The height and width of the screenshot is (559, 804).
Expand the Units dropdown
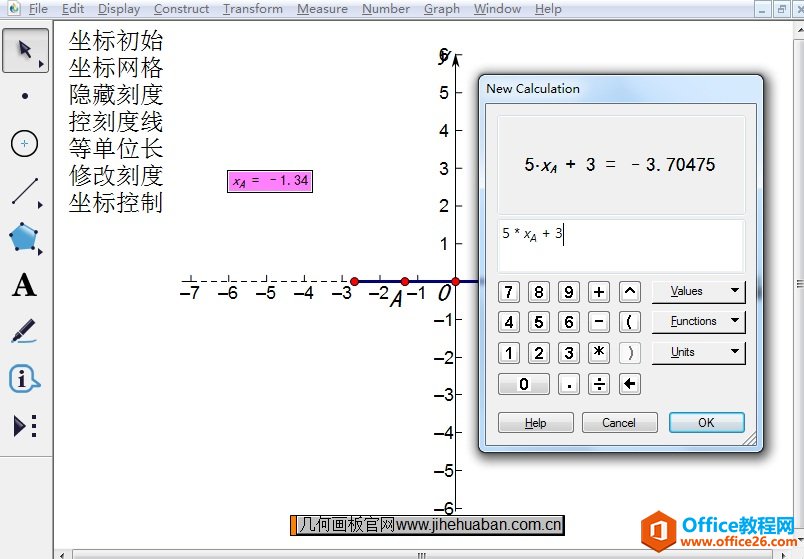698,352
